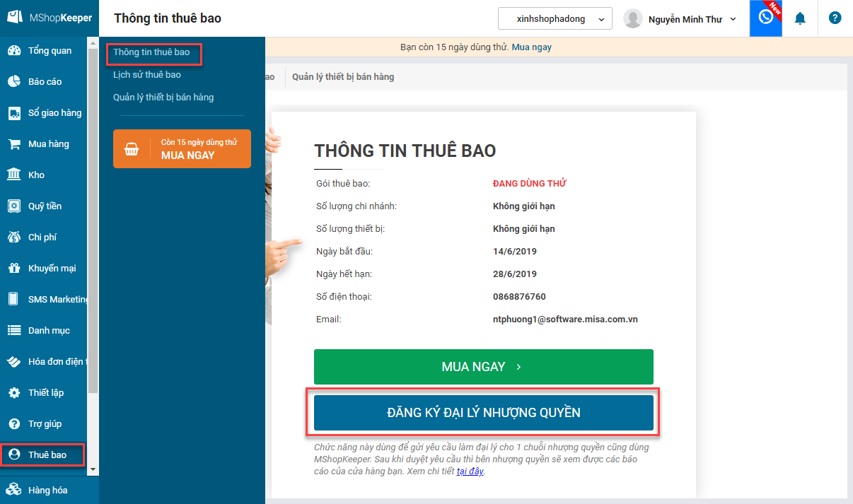Screen dimensions: 853x504
Task: Click the Mua hàng cart icon
Action: coord(14,144)
